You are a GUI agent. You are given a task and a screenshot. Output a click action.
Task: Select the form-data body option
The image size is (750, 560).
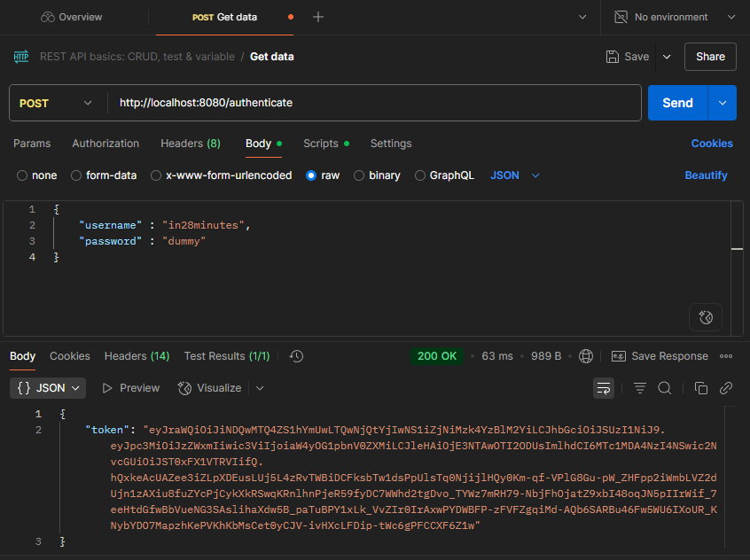click(104, 175)
